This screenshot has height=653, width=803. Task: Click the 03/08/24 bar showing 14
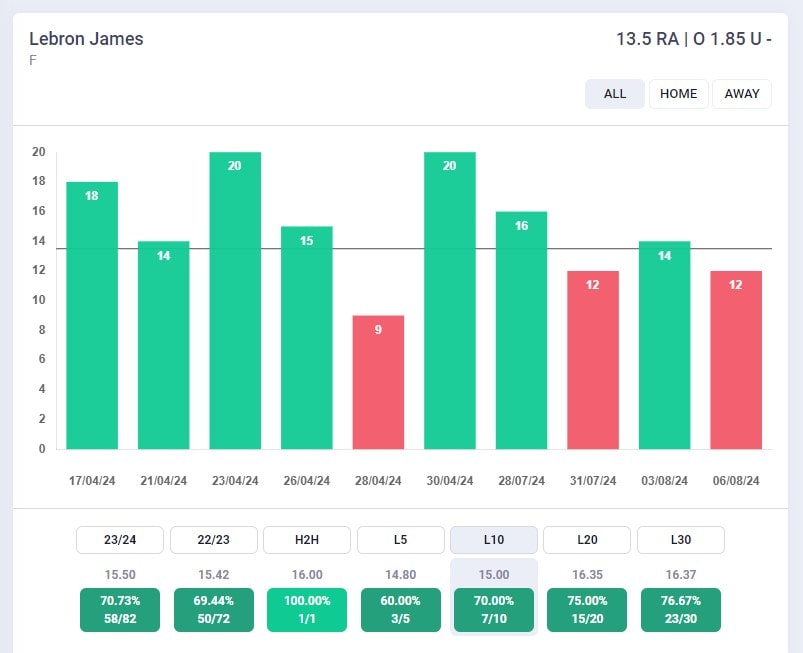pos(664,345)
